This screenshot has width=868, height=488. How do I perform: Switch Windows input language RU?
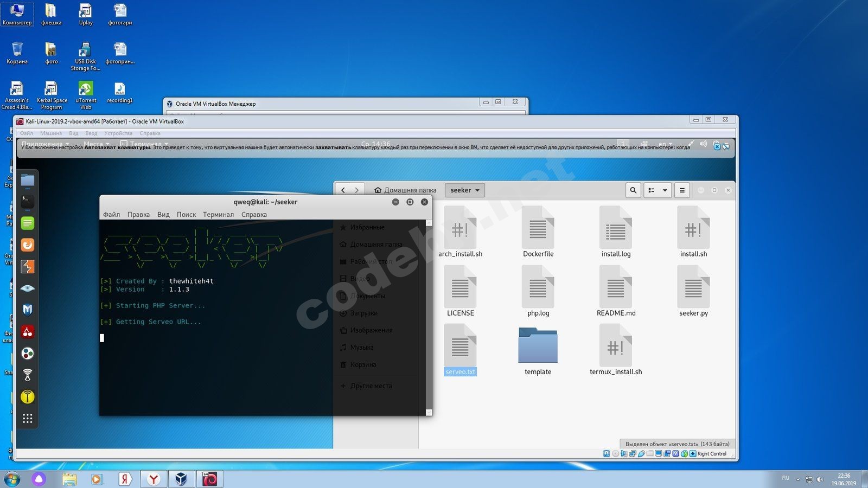(x=786, y=478)
